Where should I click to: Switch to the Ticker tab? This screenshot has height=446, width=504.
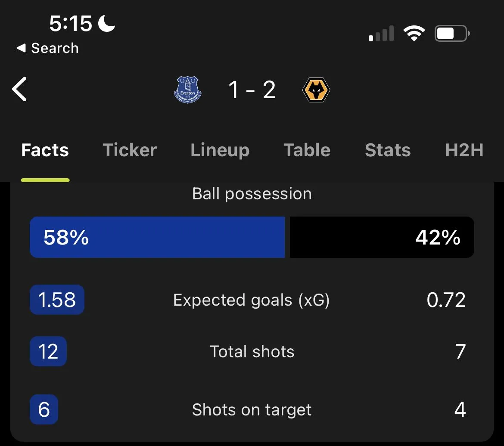coord(130,150)
